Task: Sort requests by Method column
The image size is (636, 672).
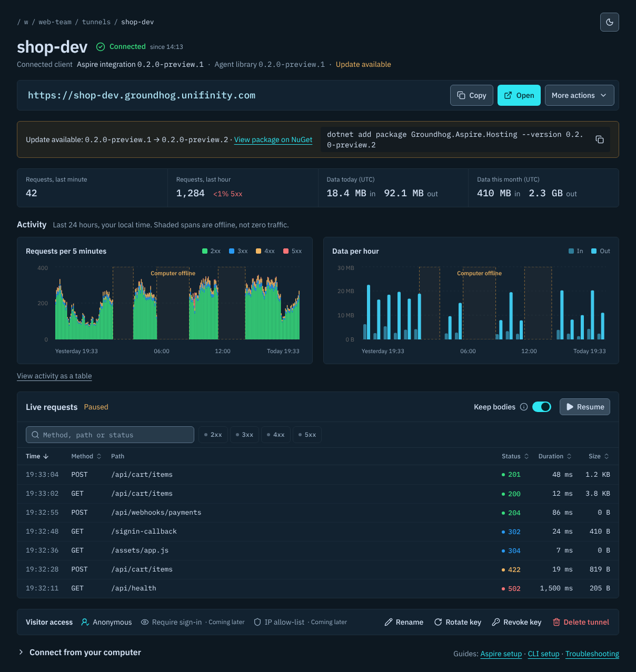Action: tap(86, 456)
